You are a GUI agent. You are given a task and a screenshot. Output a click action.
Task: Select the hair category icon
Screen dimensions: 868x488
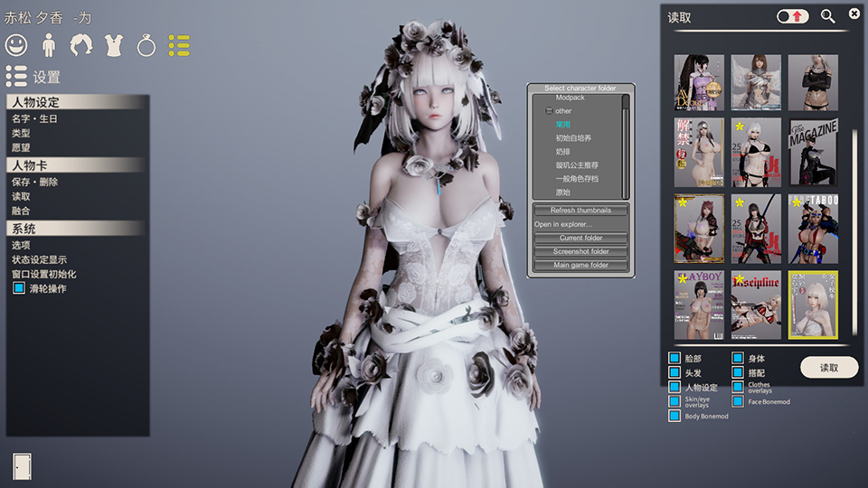pyautogui.click(x=82, y=44)
